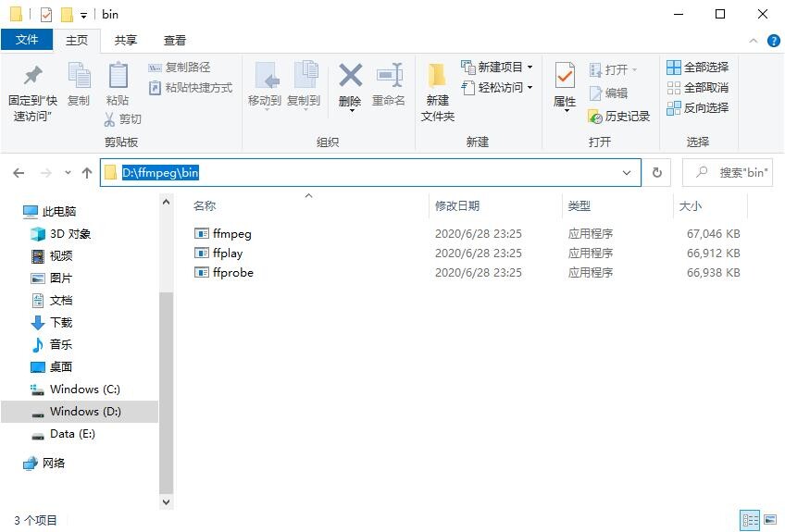
Task: Click the 删除 red X icon
Action: [350, 76]
